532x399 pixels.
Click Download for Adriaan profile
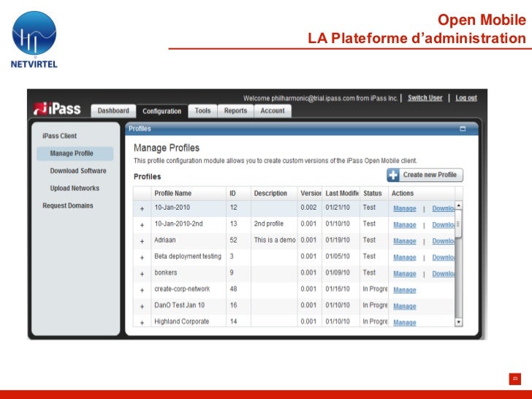(443, 241)
